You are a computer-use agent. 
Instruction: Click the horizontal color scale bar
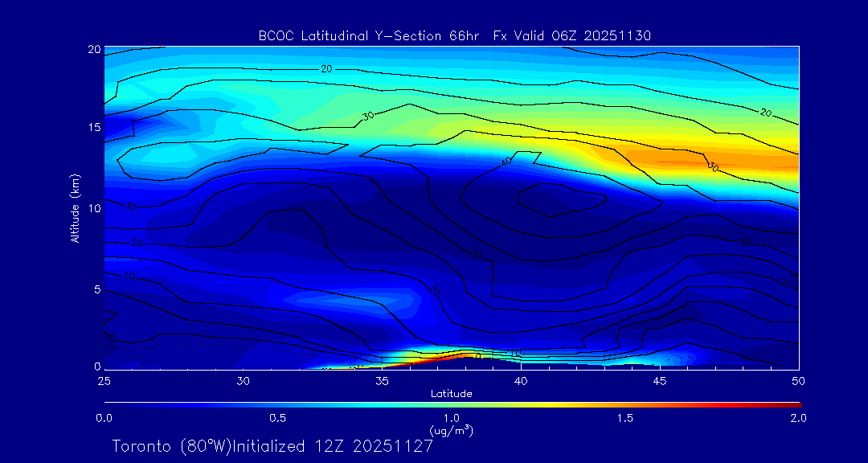[452, 405]
